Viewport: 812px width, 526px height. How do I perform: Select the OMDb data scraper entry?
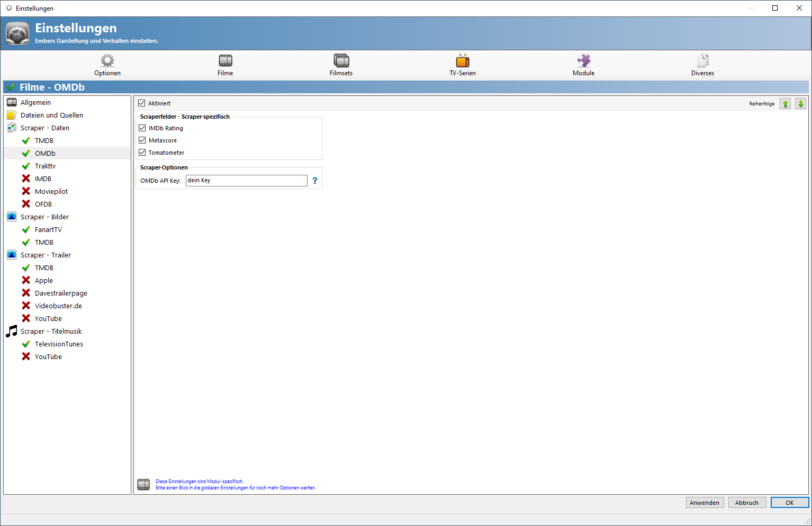click(x=45, y=153)
